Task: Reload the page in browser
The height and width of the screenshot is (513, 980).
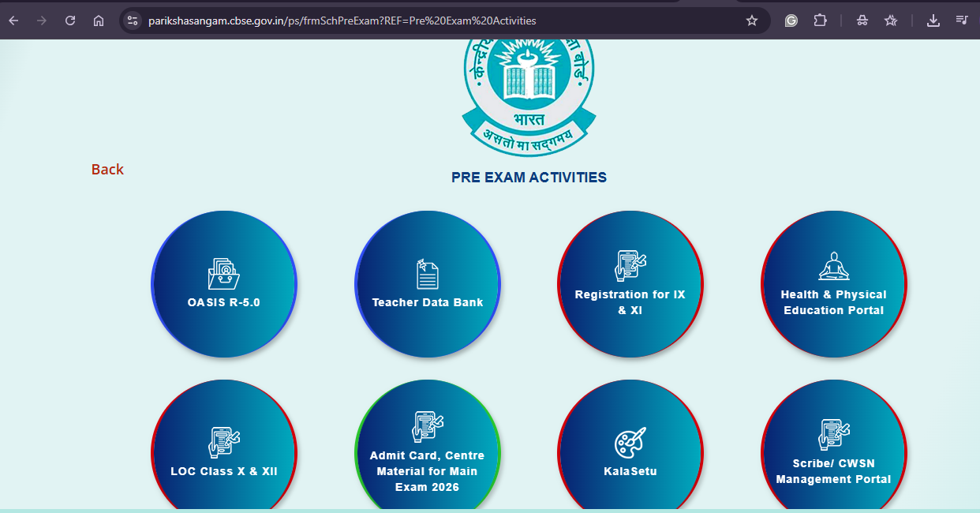Action: (x=70, y=21)
